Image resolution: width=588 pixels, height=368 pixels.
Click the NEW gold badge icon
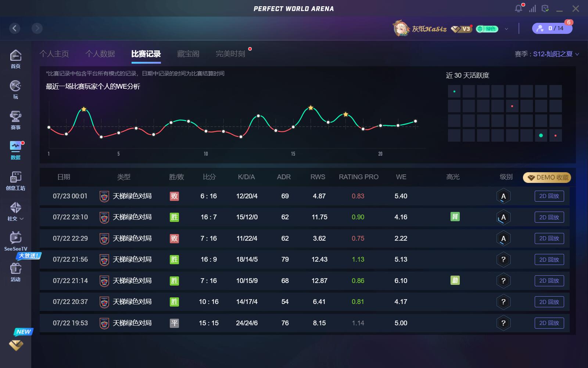pyautogui.click(x=16, y=344)
